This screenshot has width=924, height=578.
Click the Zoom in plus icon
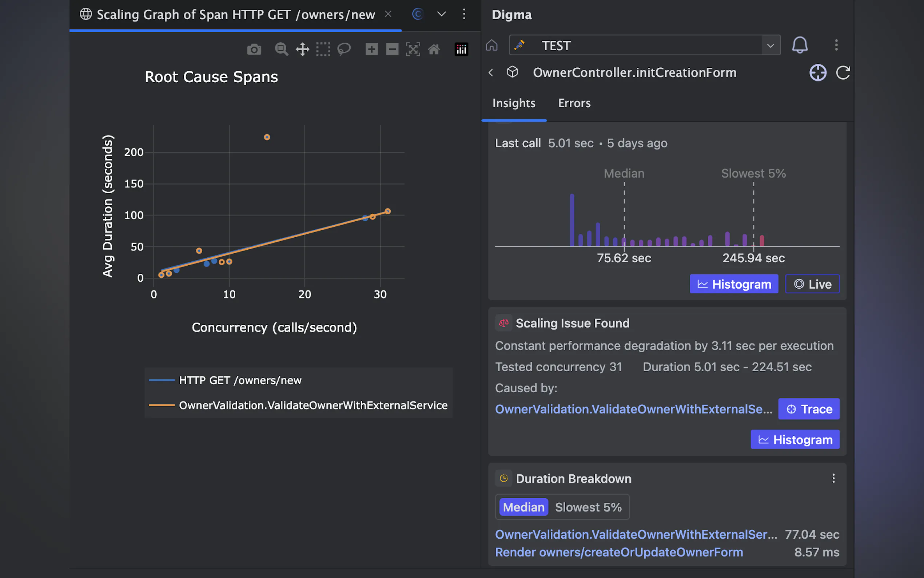(371, 50)
